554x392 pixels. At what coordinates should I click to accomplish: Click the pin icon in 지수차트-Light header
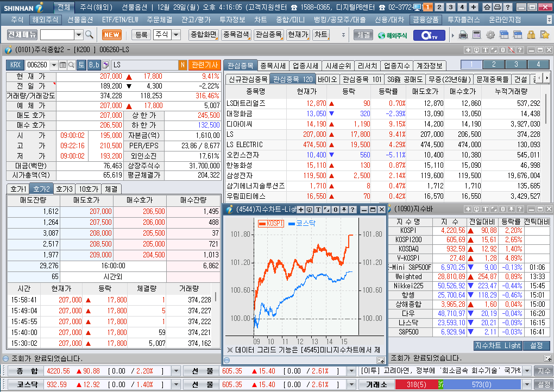coord(344,210)
